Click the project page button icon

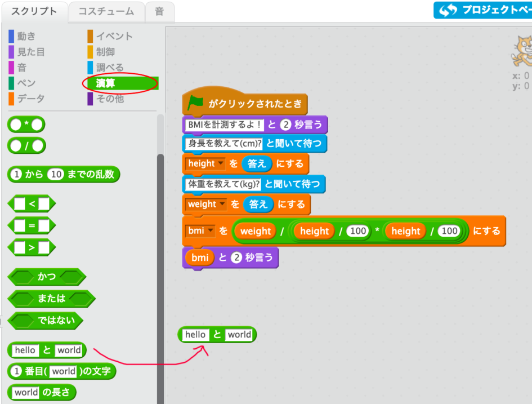tap(449, 10)
